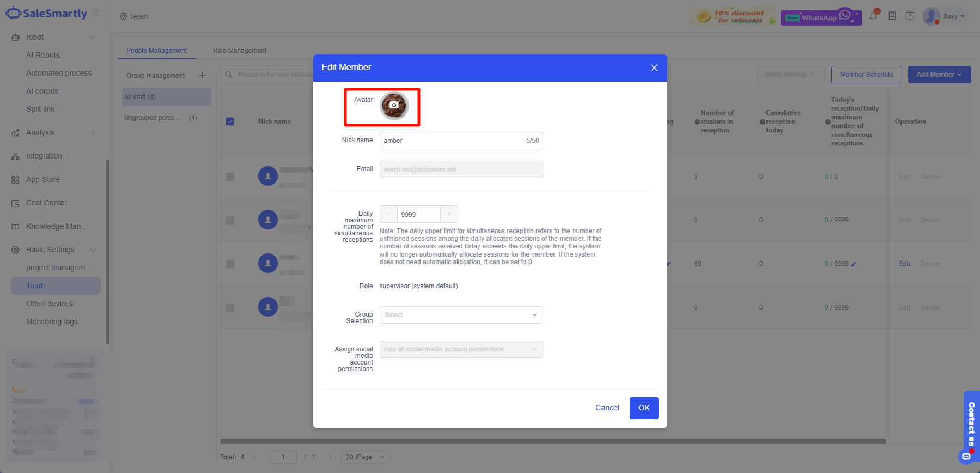Collapse the robot menu chevron
Screen dimensions: 980x473
point(93,38)
